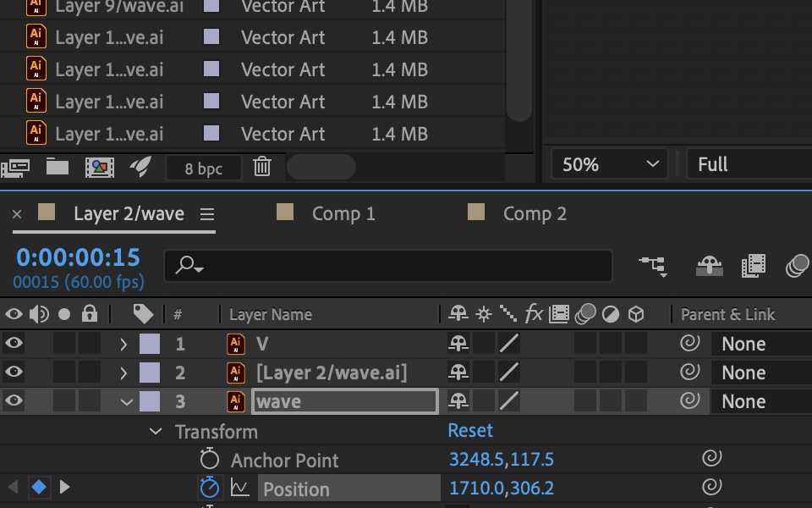Click the New Composition icon
812x508 pixels.
[100, 167]
